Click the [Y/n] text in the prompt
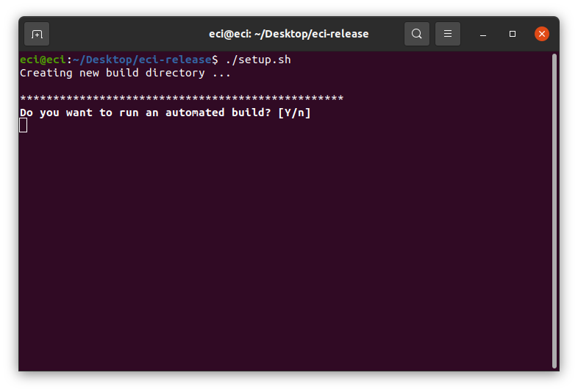 pyautogui.click(x=294, y=113)
